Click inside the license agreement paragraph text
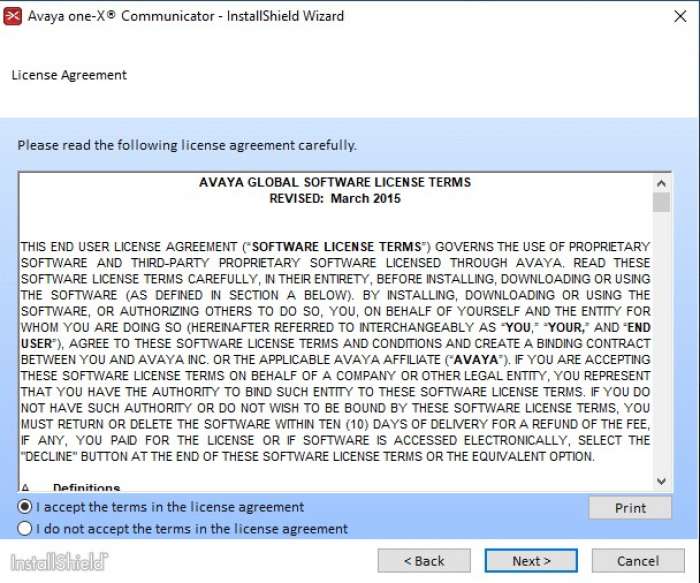Screen dimensions: 700x583 (335, 350)
